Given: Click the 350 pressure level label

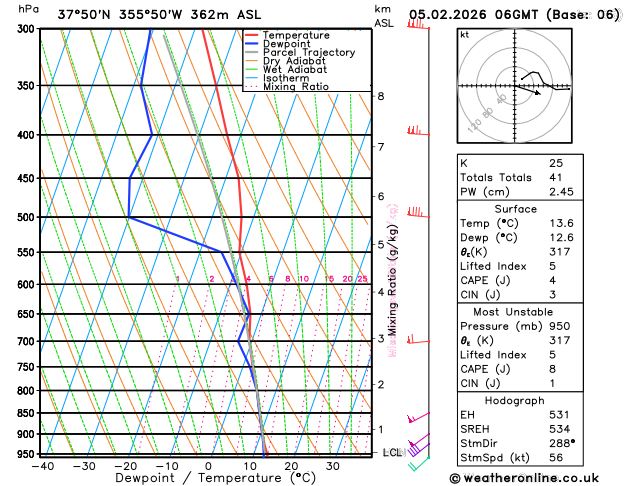Looking at the screenshot, I should pyautogui.click(x=28, y=85).
